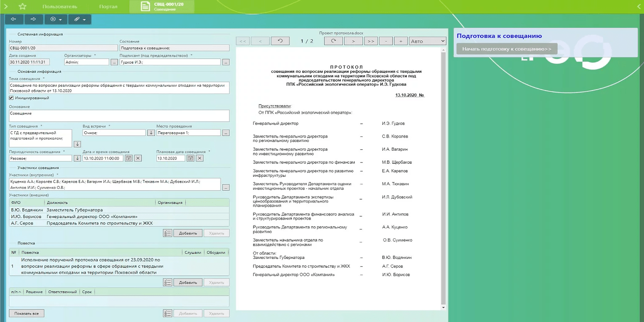Click the Показать все button
This screenshot has width=644, height=322.
27,313
